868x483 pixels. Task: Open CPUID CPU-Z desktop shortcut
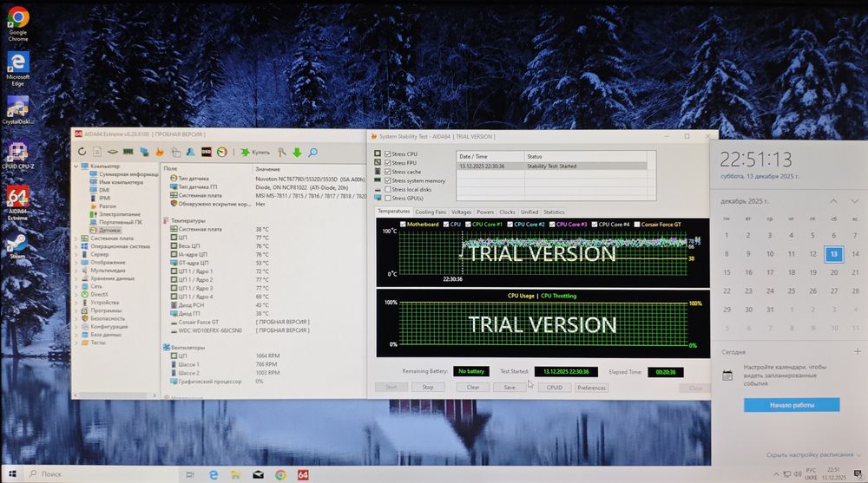pos(17,155)
